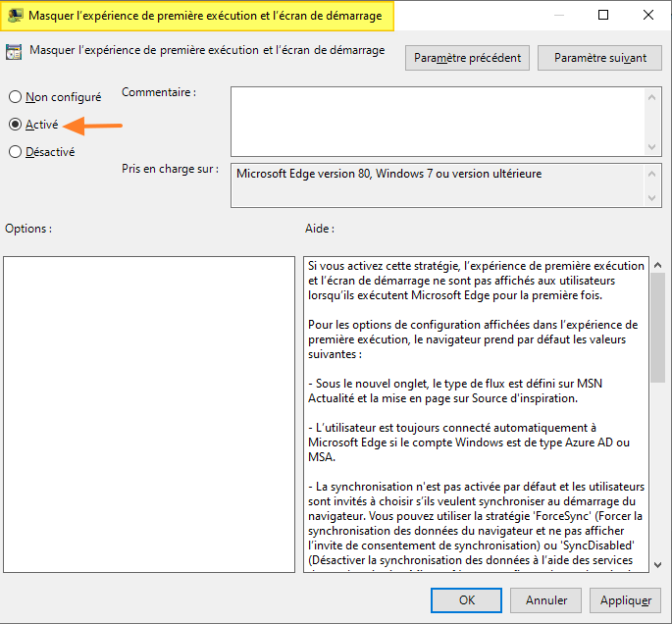Viewport: 672px width, 624px height.
Task: Go to Paramètre suivant
Action: tap(599, 58)
